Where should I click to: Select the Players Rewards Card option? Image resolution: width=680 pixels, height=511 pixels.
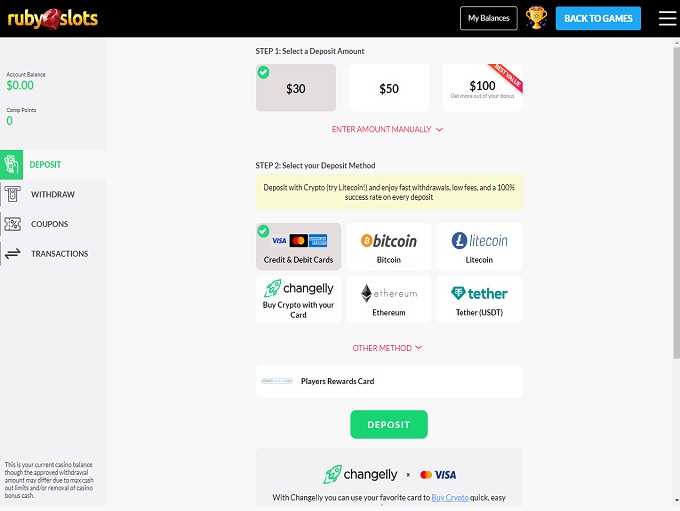pos(389,381)
